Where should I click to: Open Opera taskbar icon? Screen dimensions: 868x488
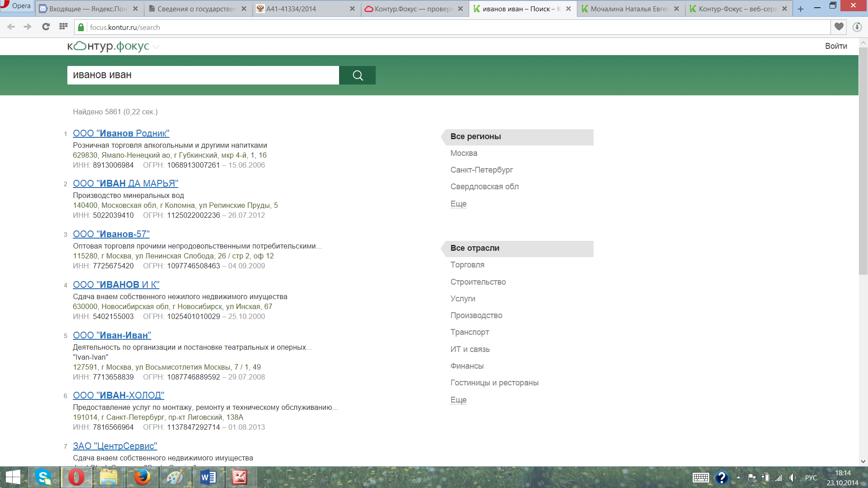pos(76,478)
